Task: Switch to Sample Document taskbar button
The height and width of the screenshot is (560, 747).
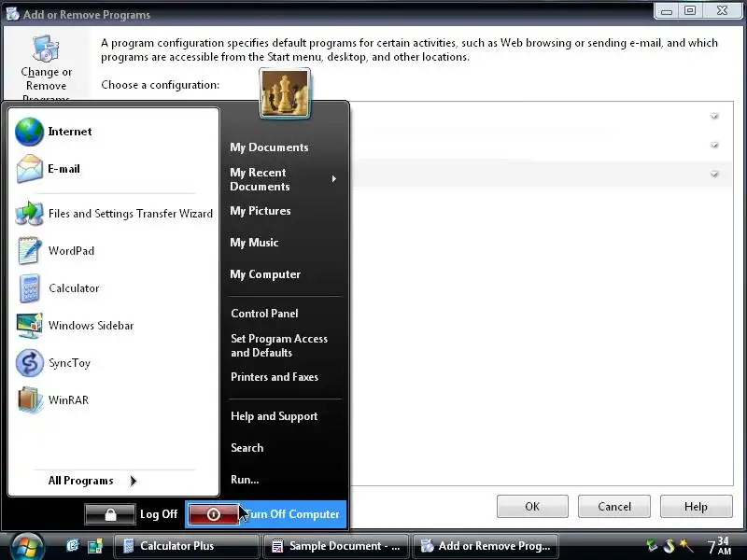Action: click(335, 546)
